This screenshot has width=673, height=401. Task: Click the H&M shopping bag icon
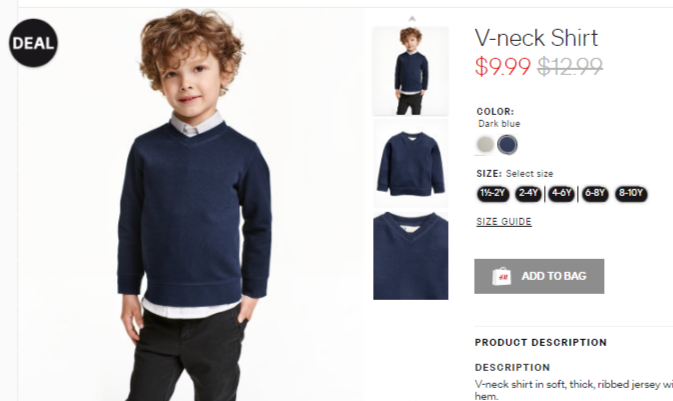pyautogui.click(x=502, y=276)
